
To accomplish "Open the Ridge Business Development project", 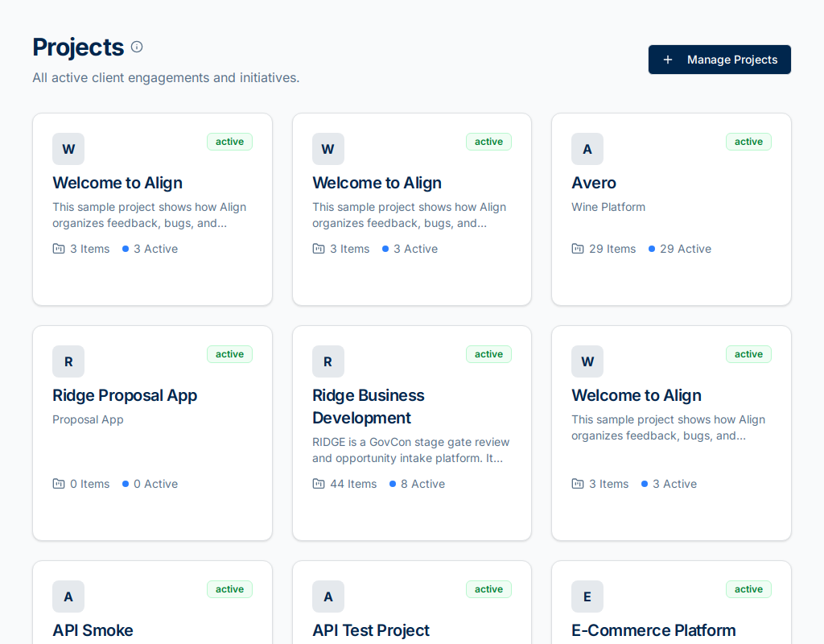I will click(368, 407).
